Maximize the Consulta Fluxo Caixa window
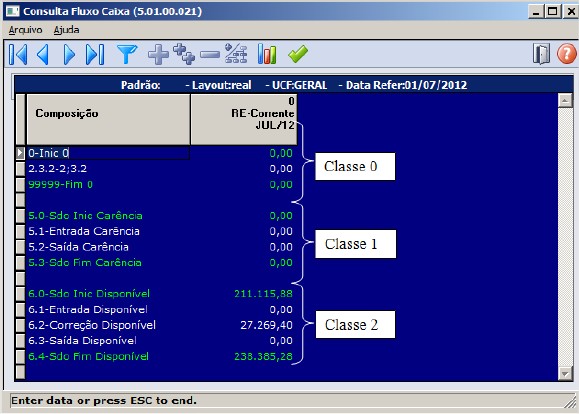The image size is (579, 414). tap(553, 11)
